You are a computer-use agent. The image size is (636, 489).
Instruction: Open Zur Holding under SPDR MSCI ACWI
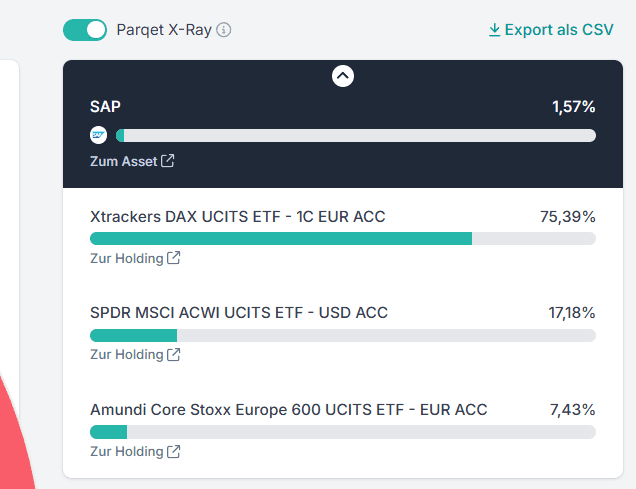coord(126,354)
